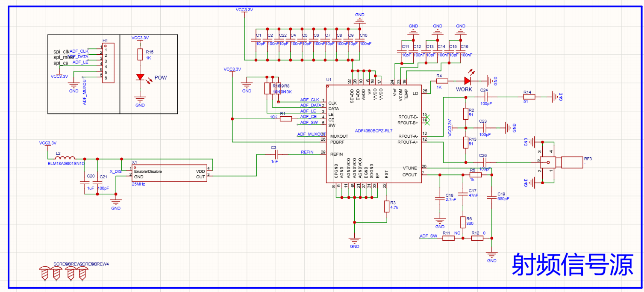Click the spi_clk annotation text
Screen dimensions: 644x292
click(x=62, y=51)
